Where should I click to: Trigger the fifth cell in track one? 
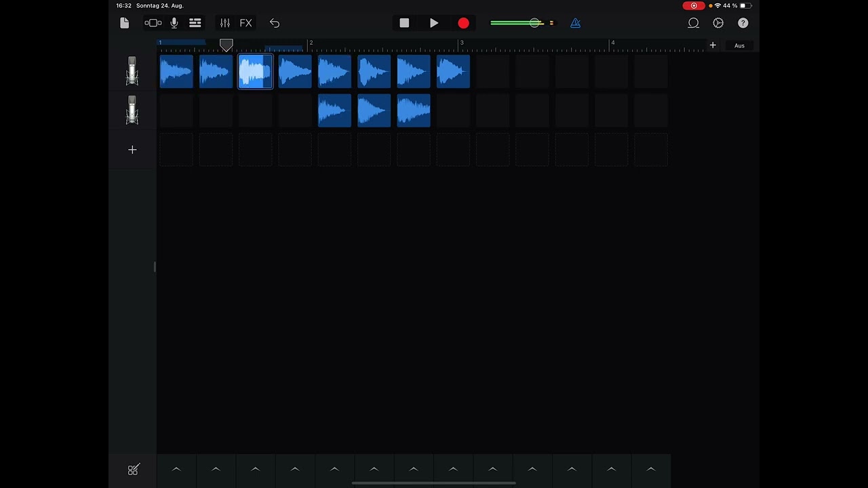(x=334, y=71)
